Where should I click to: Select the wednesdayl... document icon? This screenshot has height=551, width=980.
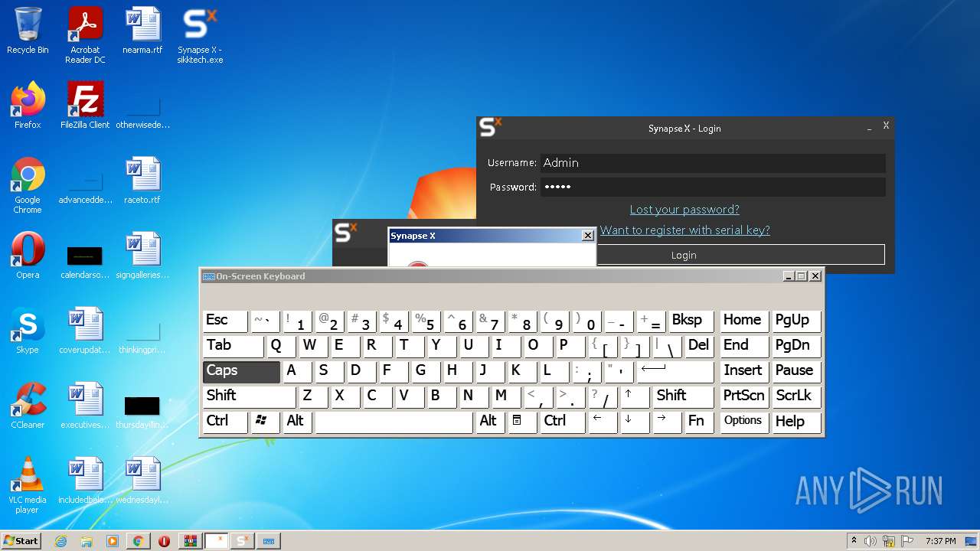(142, 480)
